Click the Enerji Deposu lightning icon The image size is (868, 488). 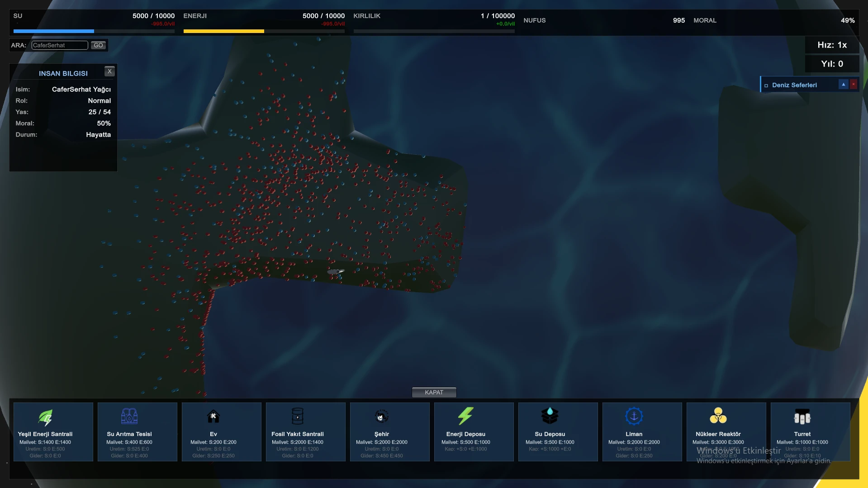pos(465,417)
